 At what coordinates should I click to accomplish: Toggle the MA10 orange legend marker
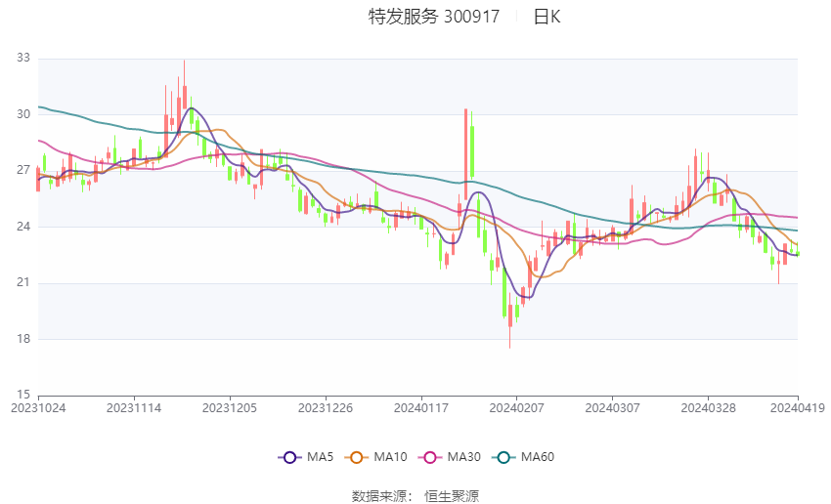point(357,457)
